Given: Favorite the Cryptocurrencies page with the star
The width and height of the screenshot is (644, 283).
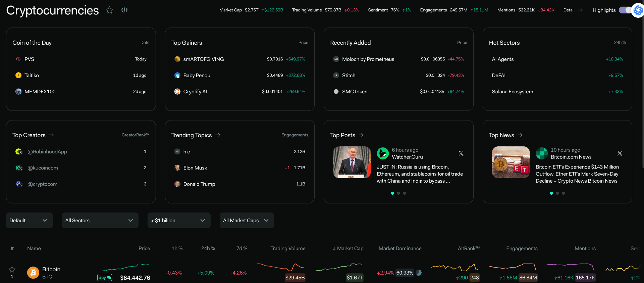Looking at the screenshot, I should pyautogui.click(x=109, y=10).
